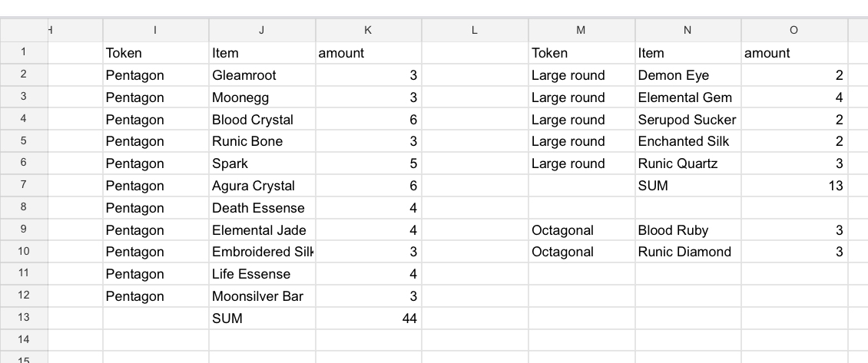Image resolution: width=868 pixels, height=363 pixels.
Task: Select the Embroidered Silk cell
Action: point(261,252)
